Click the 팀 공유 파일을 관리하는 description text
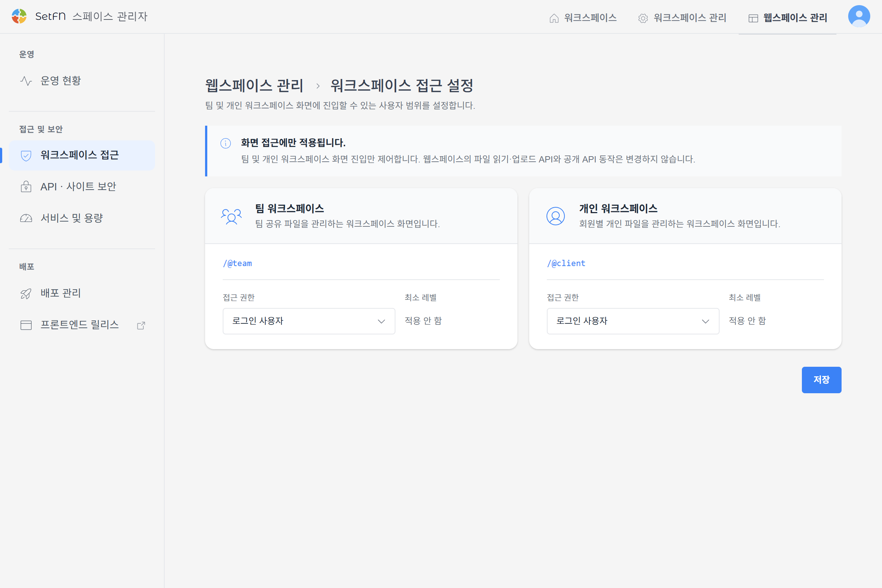The width and height of the screenshot is (882, 588). [x=348, y=224]
